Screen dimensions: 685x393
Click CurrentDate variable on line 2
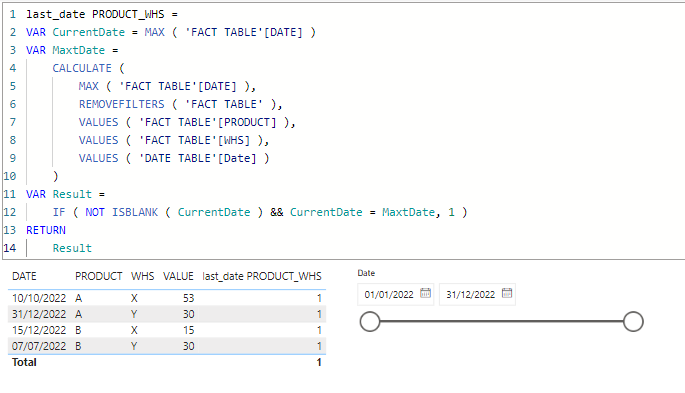tap(89, 32)
